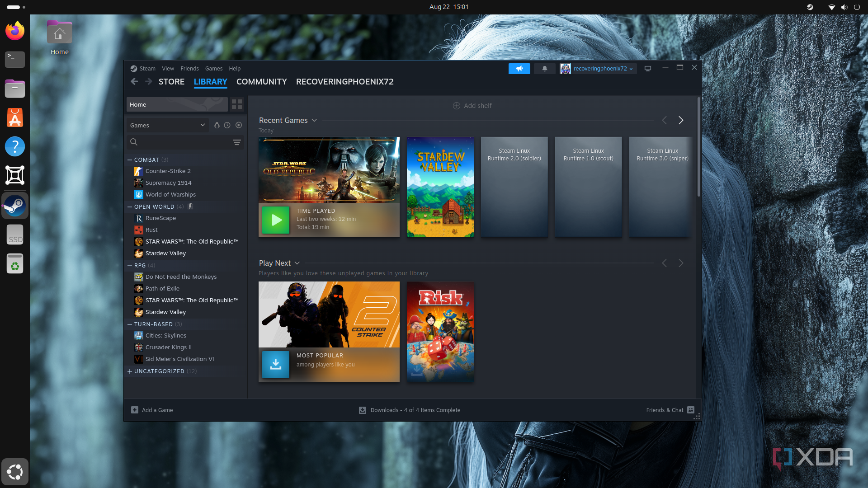
Task: Switch to Big Picture mode icon
Action: coord(648,69)
